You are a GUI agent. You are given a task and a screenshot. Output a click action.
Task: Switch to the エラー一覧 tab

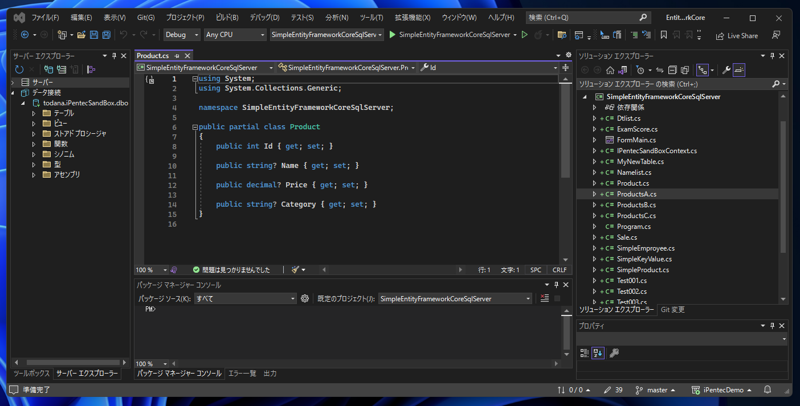tap(242, 373)
